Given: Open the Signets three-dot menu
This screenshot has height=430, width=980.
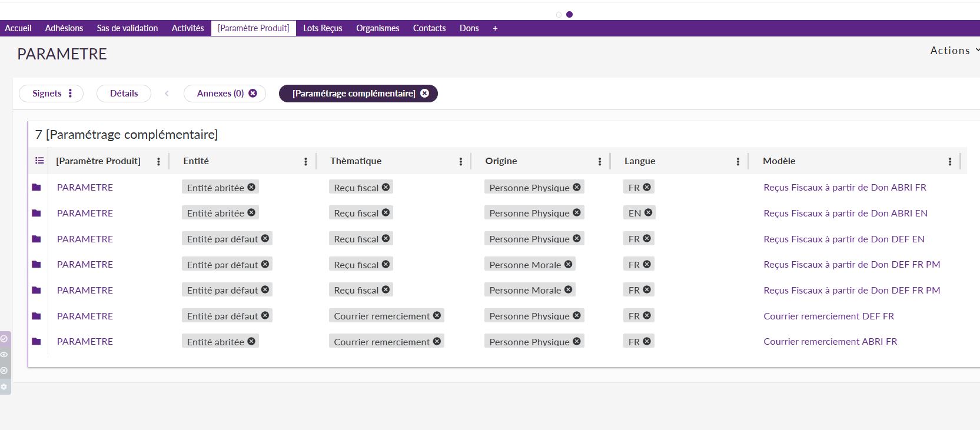Looking at the screenshot, I should 70,94.
